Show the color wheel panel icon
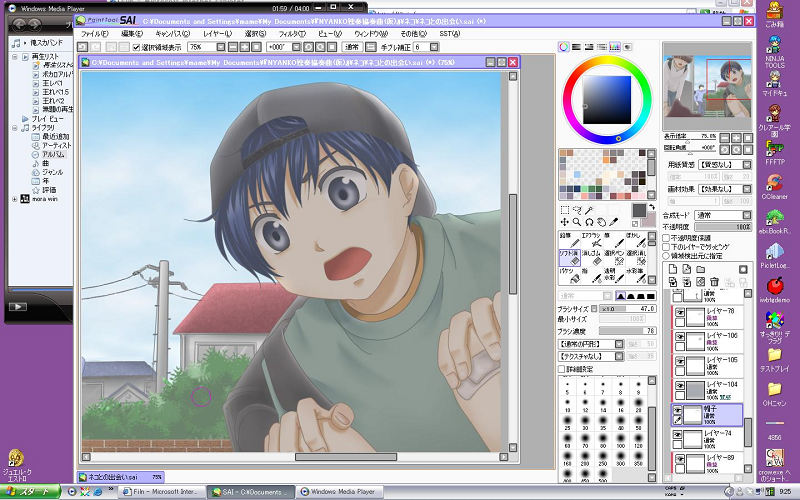The image size is (800, 500). (x=564, y=47)
